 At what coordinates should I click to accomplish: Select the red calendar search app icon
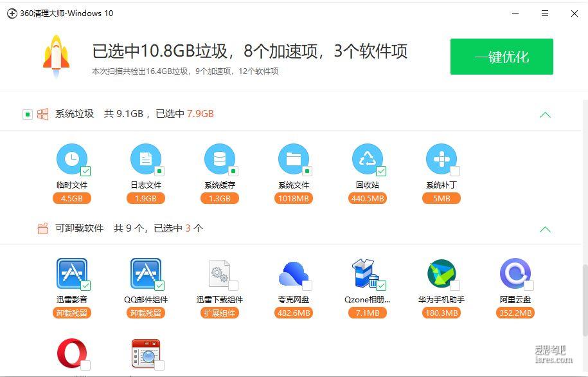click(x=145, y=353)
